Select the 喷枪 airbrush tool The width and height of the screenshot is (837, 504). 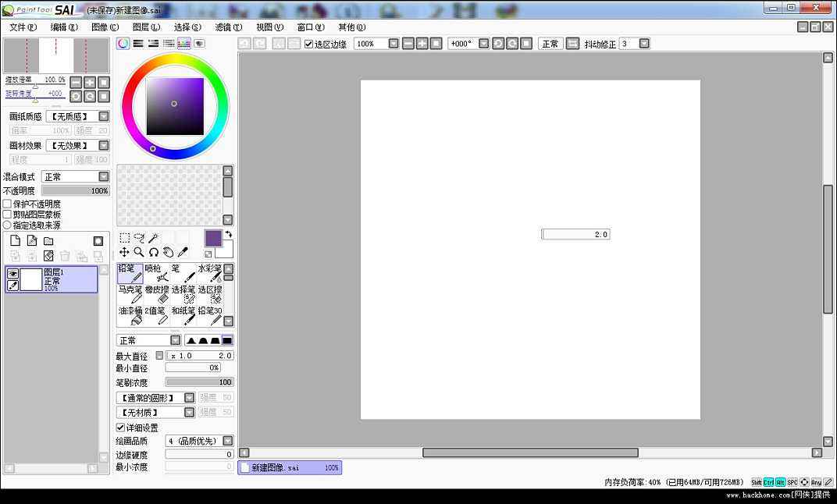157,273
